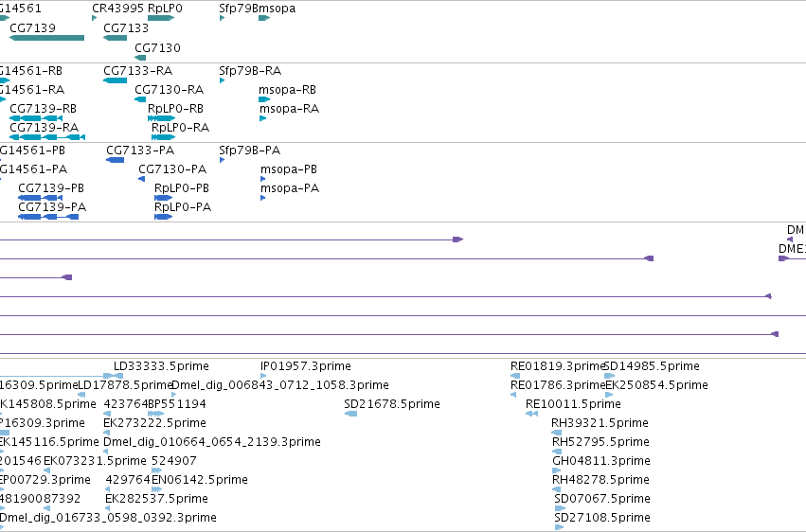806x532 pixels.
Task: Select transcript msopa-RA
Action: pos(262,118)
